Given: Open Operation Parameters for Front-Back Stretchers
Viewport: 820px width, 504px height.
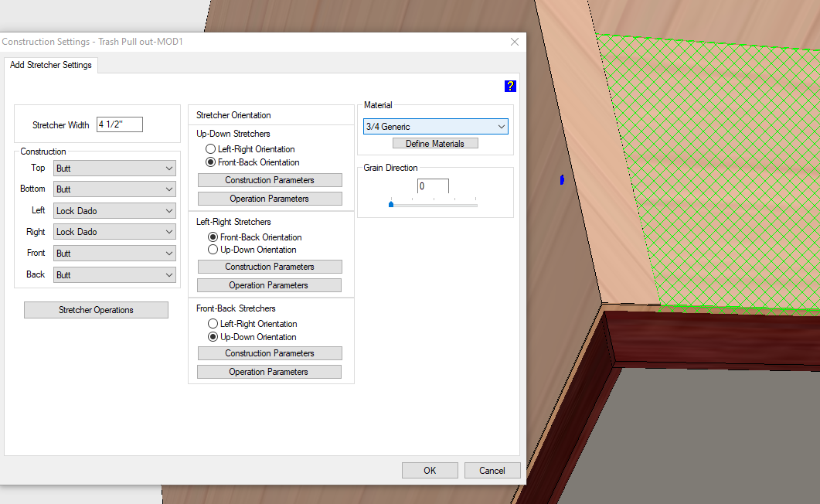Looking at the screenshot, I should (x=269, y=372).
